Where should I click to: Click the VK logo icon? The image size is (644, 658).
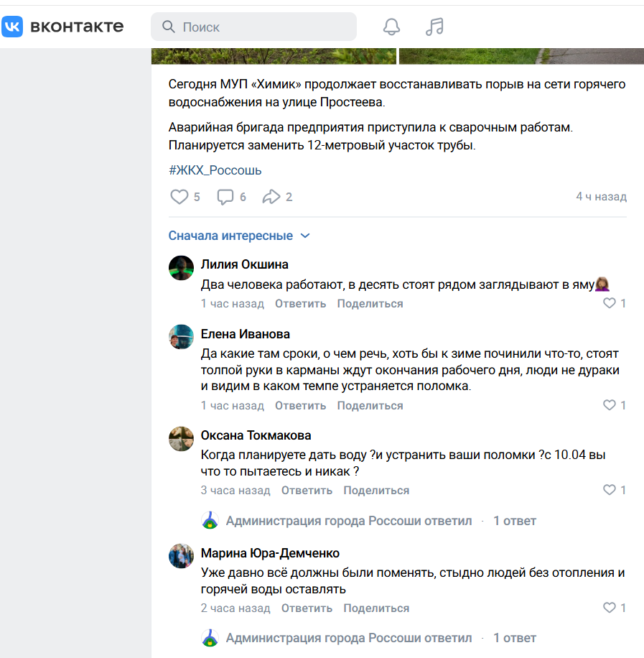click(x=13, y=27)
